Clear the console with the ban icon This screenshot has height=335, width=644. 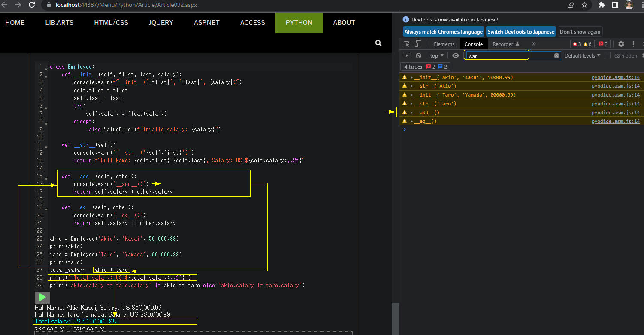pos(418,55)
